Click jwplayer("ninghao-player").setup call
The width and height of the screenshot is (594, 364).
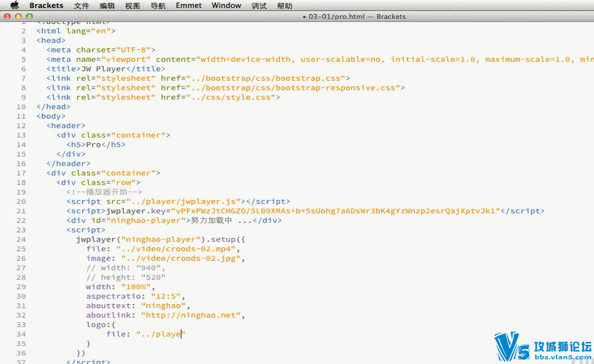pyautogui.click(x=161, y=239)
